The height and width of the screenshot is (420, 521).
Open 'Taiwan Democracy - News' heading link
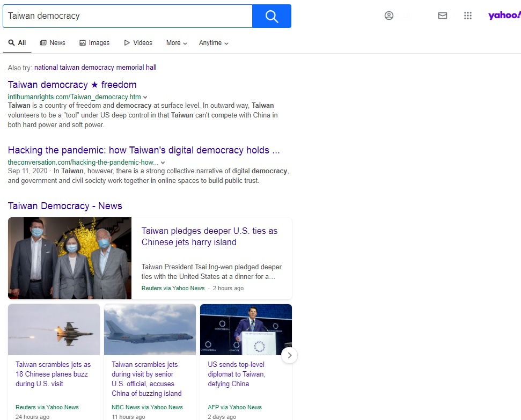[x=65, y=206]
